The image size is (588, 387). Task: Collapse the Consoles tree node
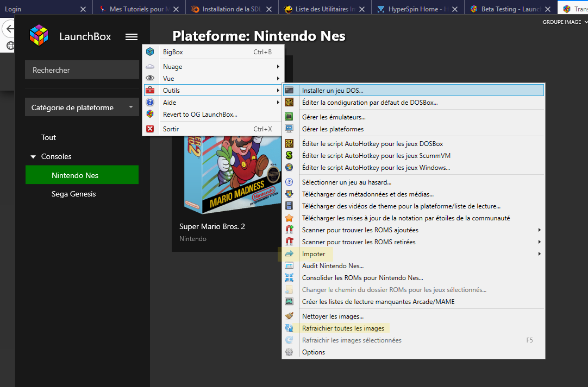(x=33, y=157)
